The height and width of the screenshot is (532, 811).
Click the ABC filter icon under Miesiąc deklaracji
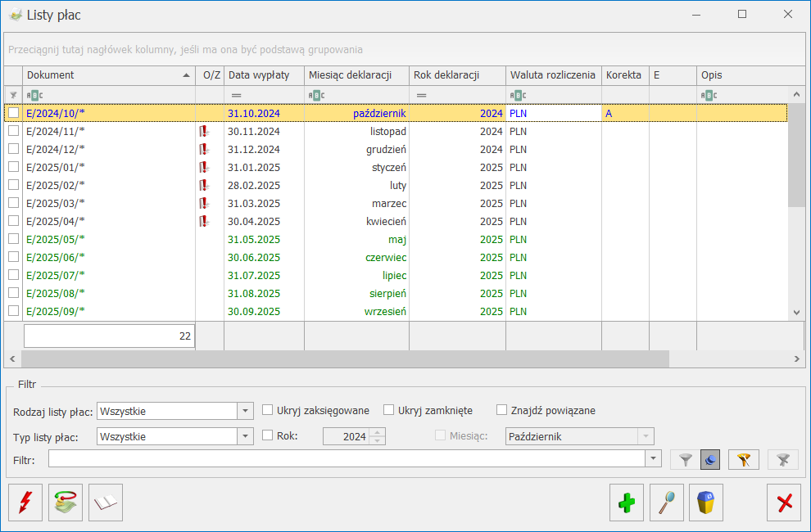click(x=316, y=95)
